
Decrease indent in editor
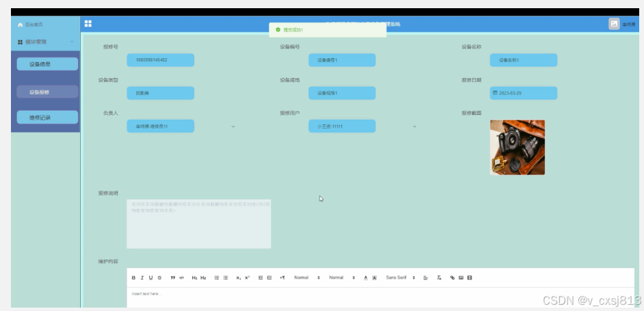pos(261,278)
